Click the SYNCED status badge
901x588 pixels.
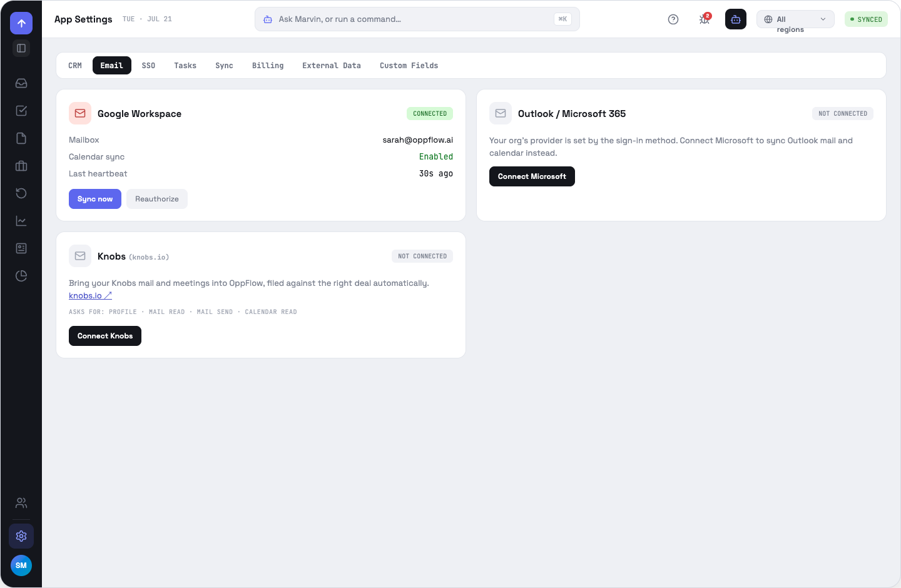[867, 19]
